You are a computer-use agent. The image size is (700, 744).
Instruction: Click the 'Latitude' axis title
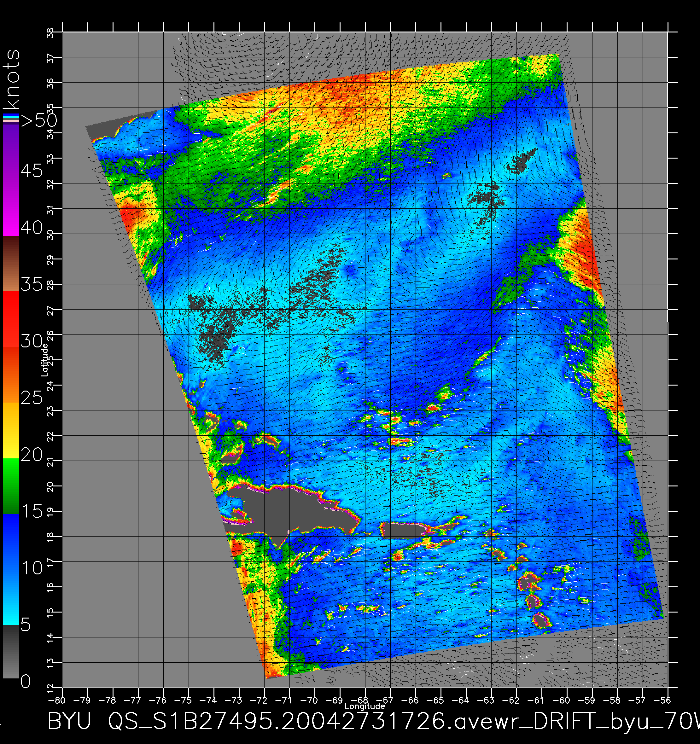45,360
